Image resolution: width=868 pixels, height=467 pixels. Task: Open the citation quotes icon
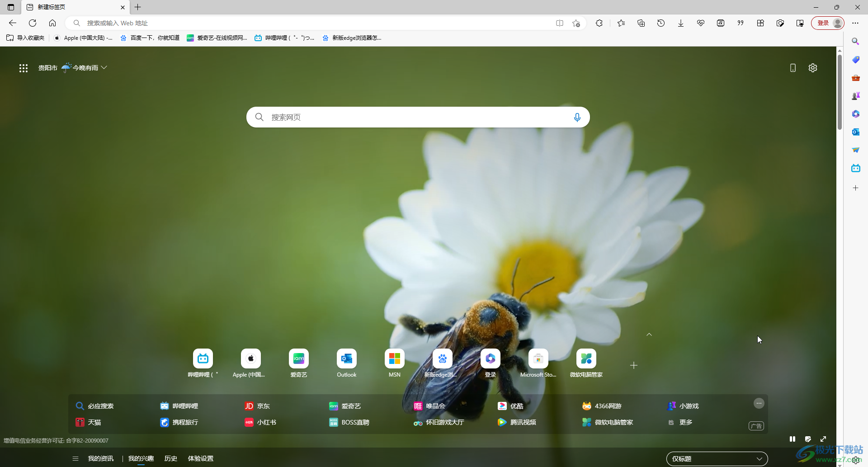(741, 23)
